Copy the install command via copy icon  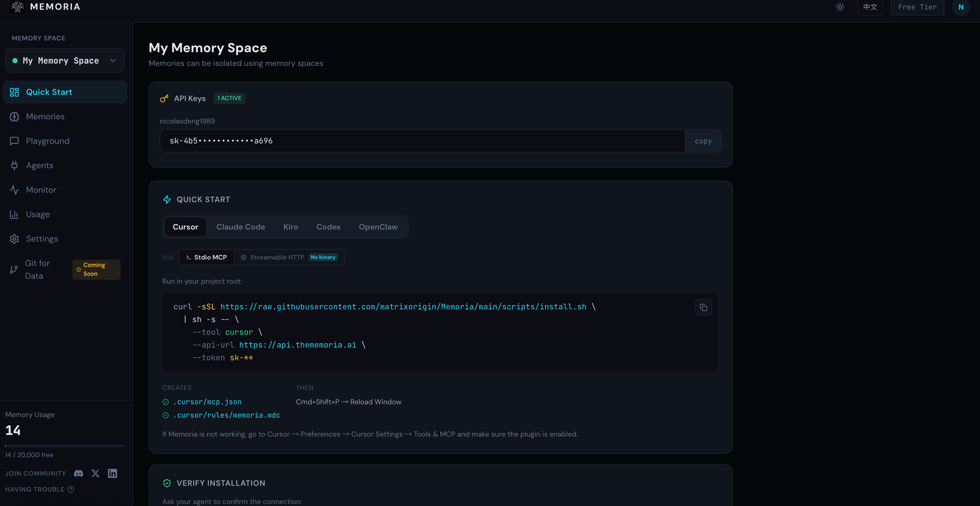point(704,307)
